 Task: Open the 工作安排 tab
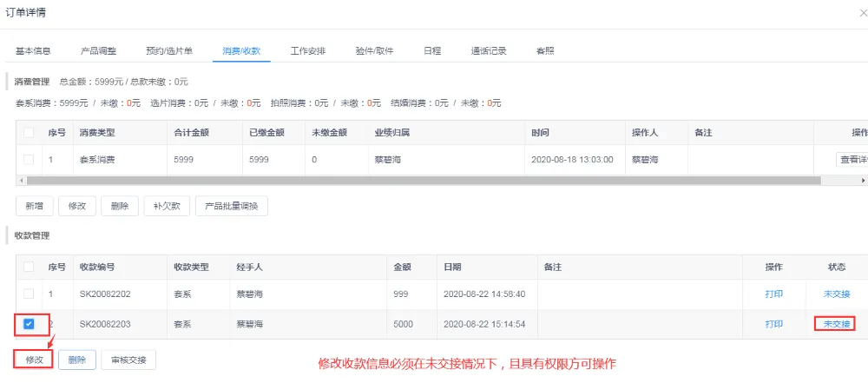308,51
